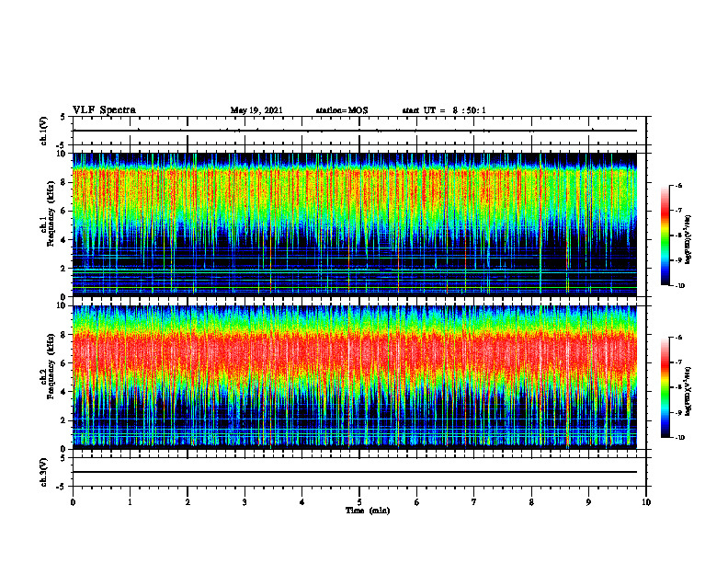Click the "ch.1(V)" waveform axis label
The image size is (728, 563).
pyautogui.click(x=43, y=131)
